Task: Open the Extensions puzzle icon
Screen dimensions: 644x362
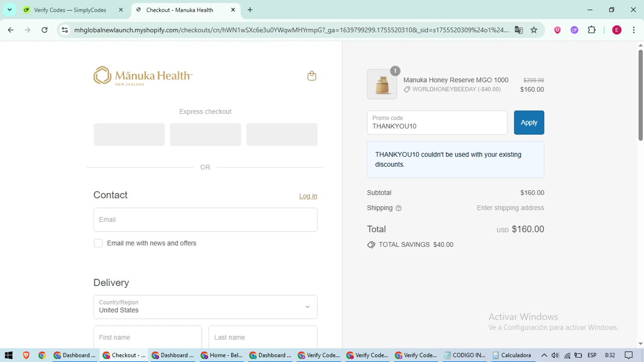Action: pos(592,30)
